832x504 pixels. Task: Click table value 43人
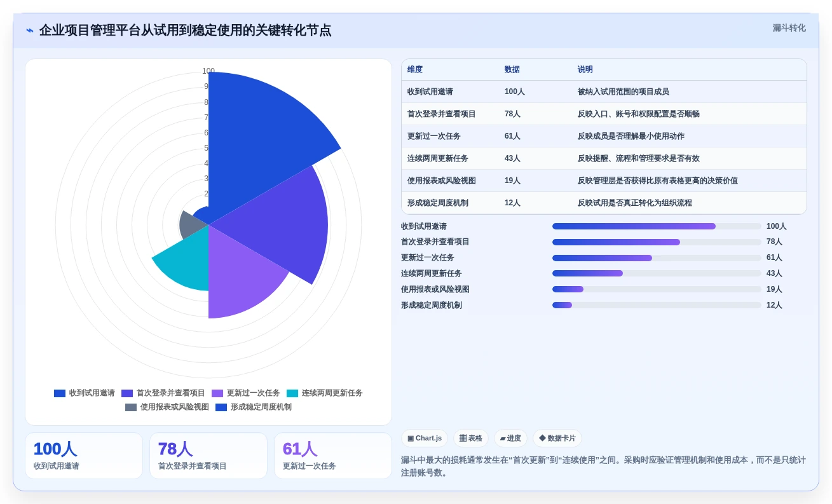point(512,158)
